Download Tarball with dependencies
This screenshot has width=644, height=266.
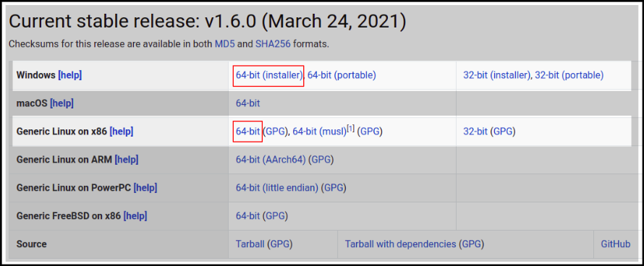click(x=400, y=244)
